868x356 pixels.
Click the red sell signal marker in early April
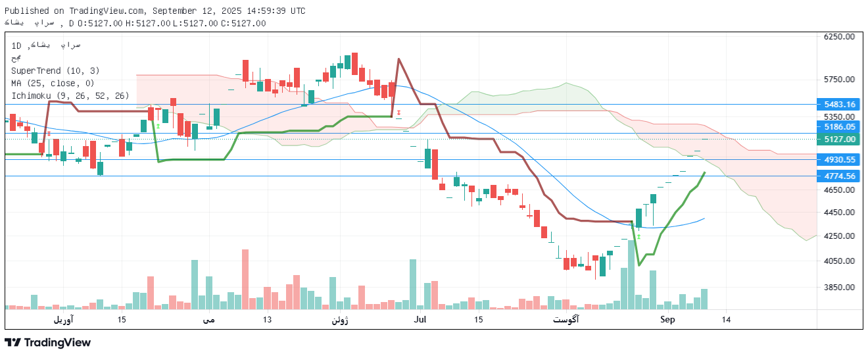click(49, 134)
